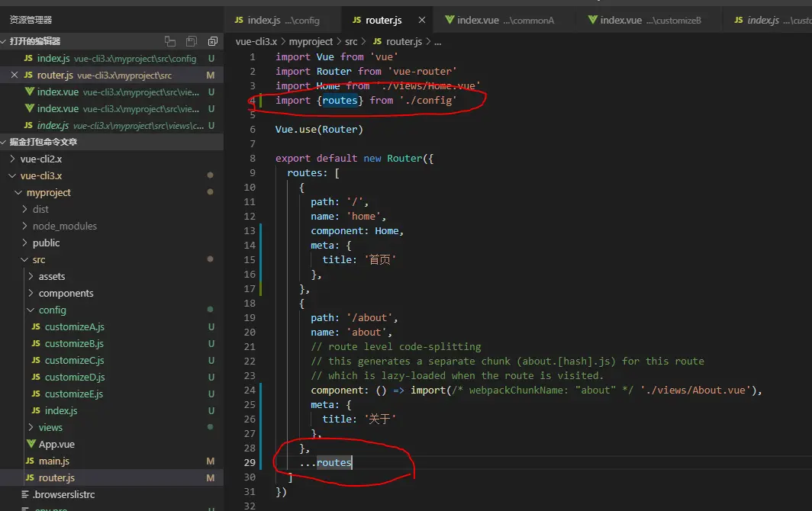This screenshot has width=812, height=511.
Task: Open customizeC.js in explorer tree
Action: (x=74, y=360)
